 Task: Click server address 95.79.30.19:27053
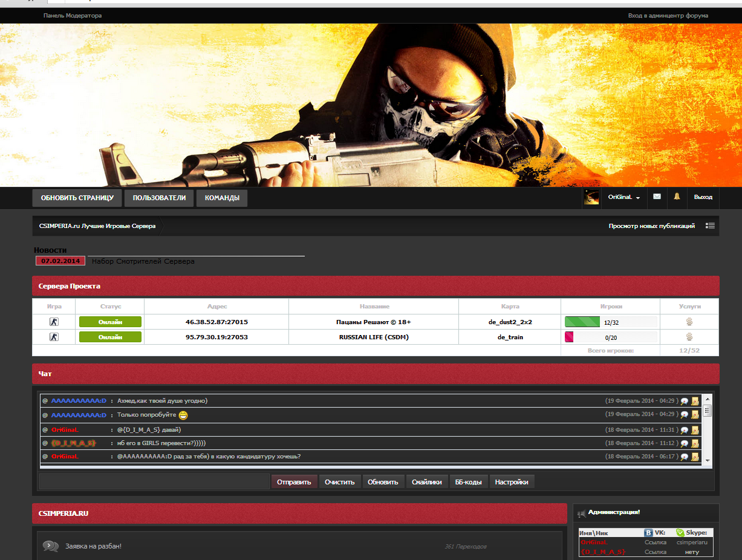(x=216, y=337)
